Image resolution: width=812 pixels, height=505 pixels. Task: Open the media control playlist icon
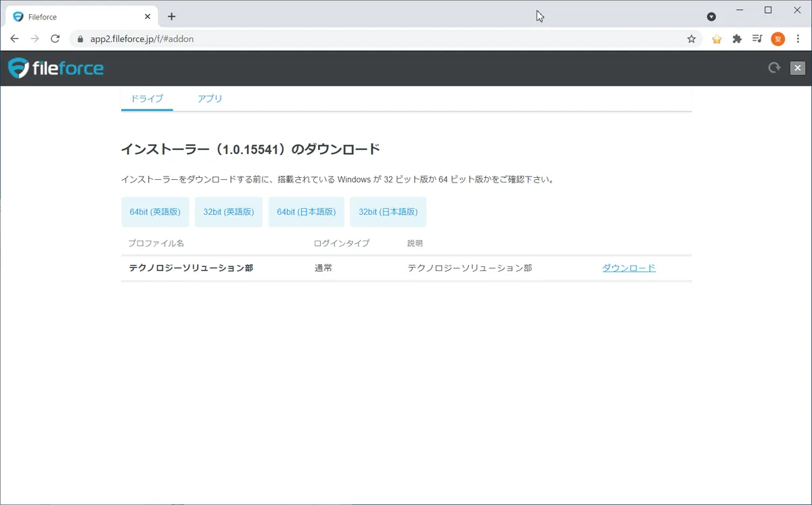[757, 39]
